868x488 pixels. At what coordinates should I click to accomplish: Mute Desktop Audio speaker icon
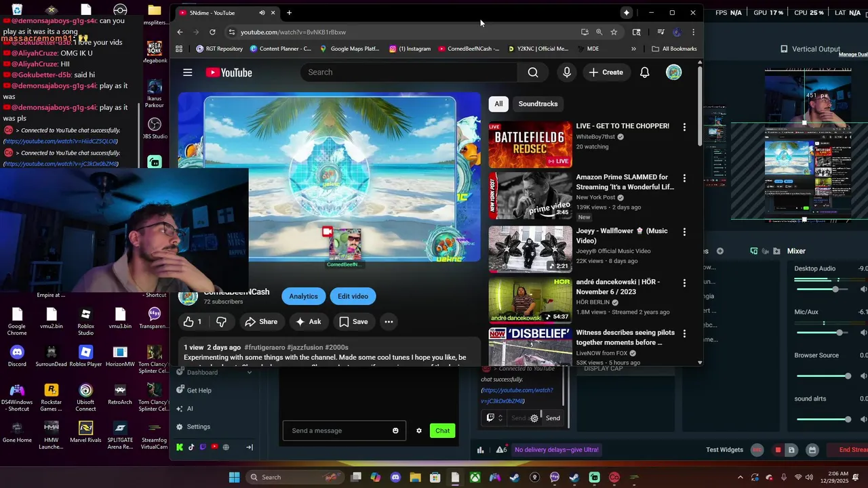click(863, 289)
